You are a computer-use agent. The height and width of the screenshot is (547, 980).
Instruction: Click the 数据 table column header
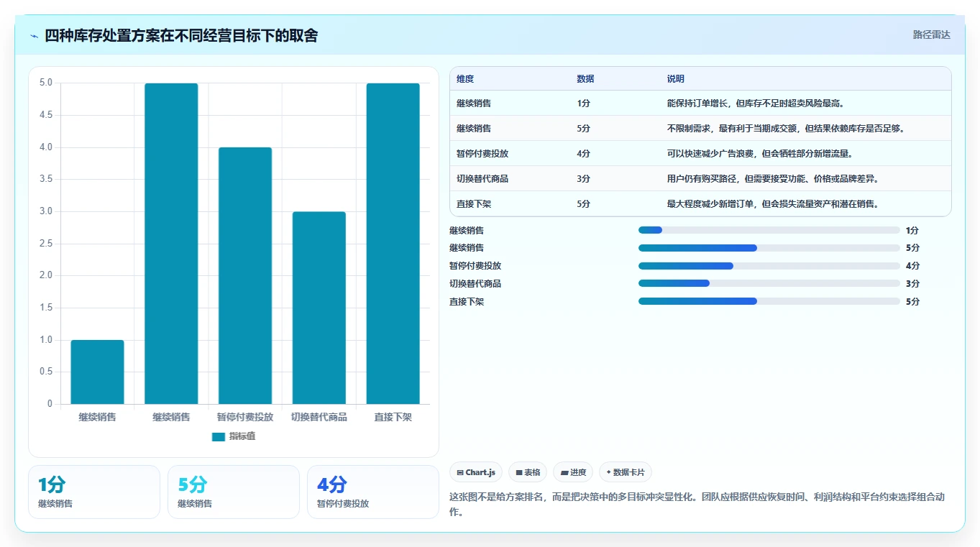pos(585,79)
